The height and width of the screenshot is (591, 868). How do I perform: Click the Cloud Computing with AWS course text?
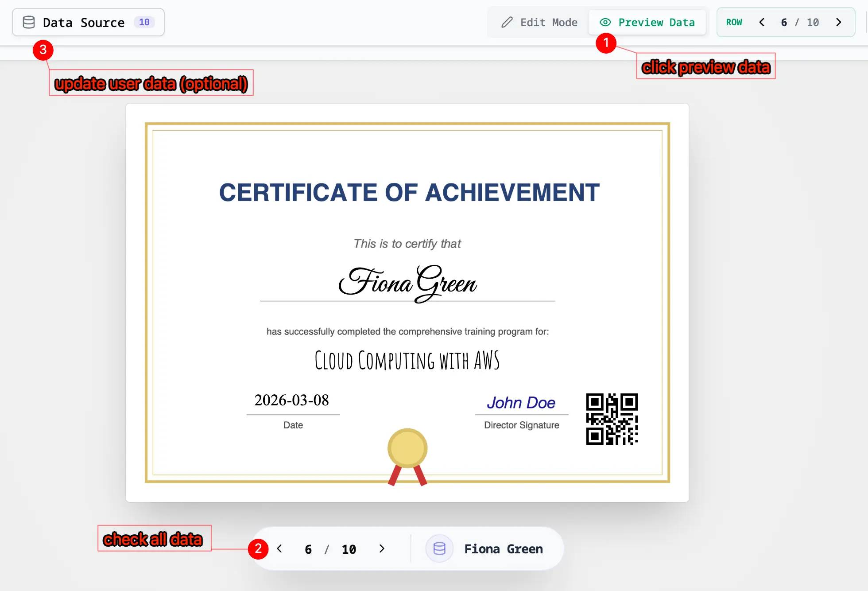coord(407,361)
